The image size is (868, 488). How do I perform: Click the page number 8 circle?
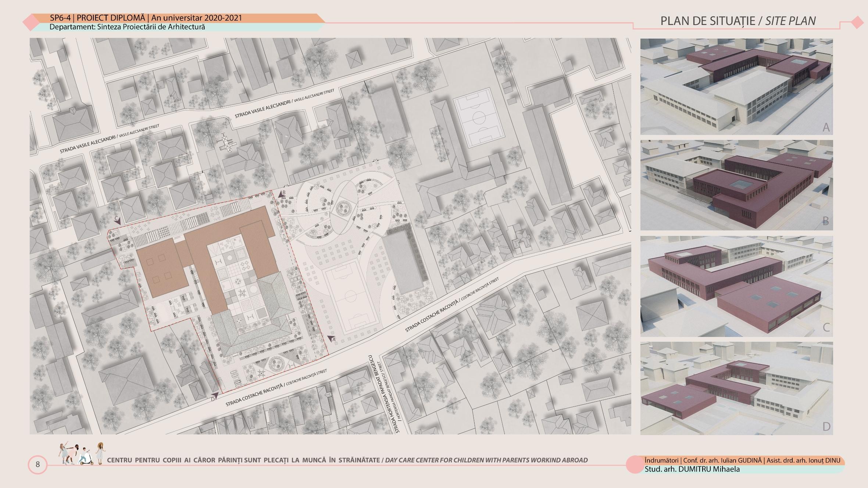(x=37, y=464)
